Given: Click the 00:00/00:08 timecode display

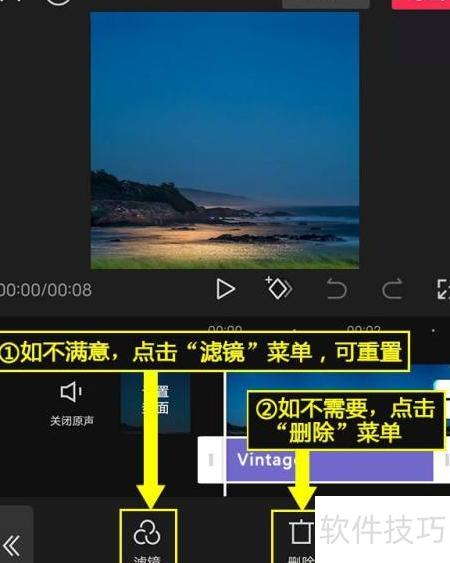Looking at the screenshot, I should pos(46,290).
